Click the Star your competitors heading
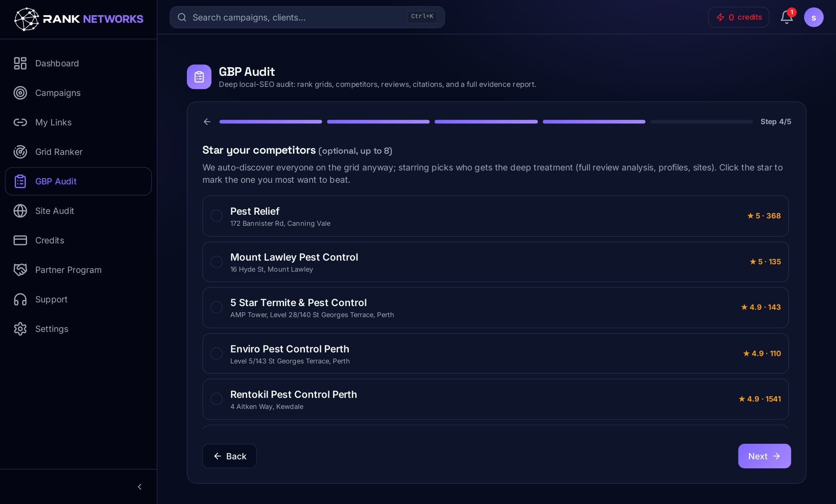This screenshot has height=504, width=836. tap(259, 150)
